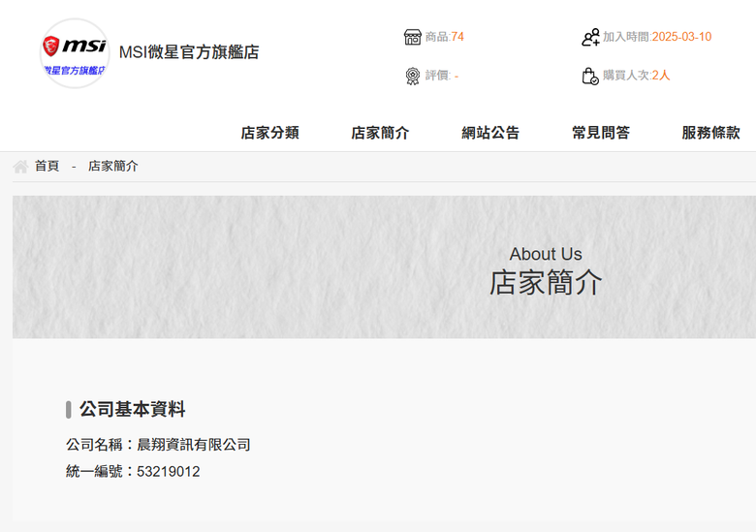Open the 店家簡介 menu item
The height and width of the screenshot is (532, 756).
[380, 133]
